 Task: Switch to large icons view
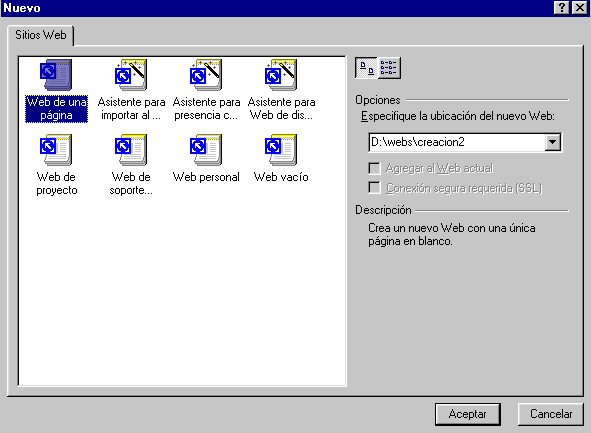pyautogui.click(x=366, y=68)
